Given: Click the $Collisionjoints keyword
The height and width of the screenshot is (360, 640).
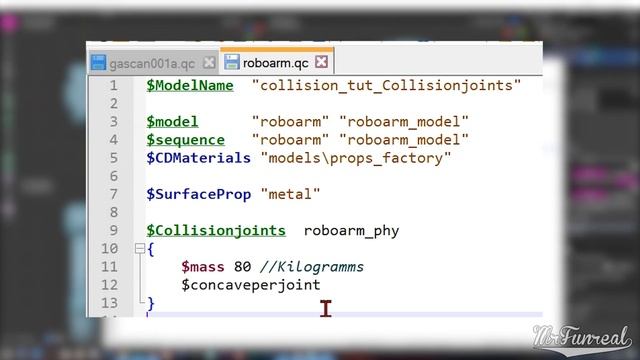Looking at the screenshot, I should pos(216,231).
